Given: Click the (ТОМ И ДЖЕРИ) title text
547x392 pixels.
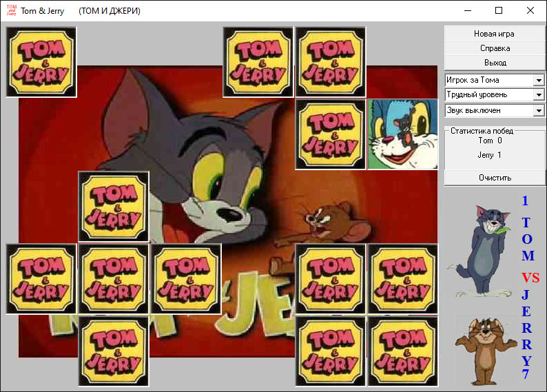Looking at the screenshot, I should tap(110, 11).
